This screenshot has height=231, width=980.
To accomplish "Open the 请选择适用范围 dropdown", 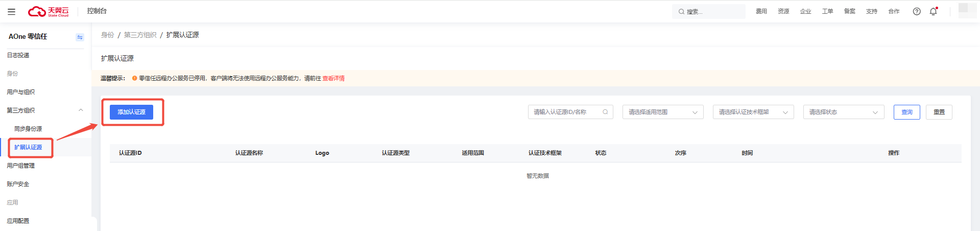I will [663, 112].
